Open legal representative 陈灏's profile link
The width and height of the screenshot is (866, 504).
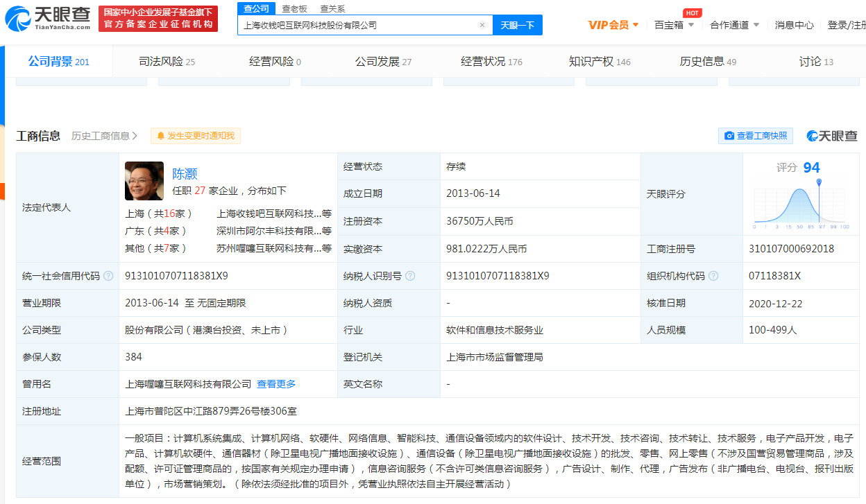point(185,174)
